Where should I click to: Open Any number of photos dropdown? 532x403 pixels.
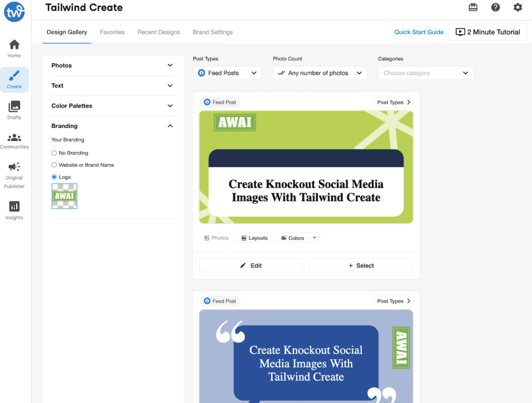click(320, 73)
